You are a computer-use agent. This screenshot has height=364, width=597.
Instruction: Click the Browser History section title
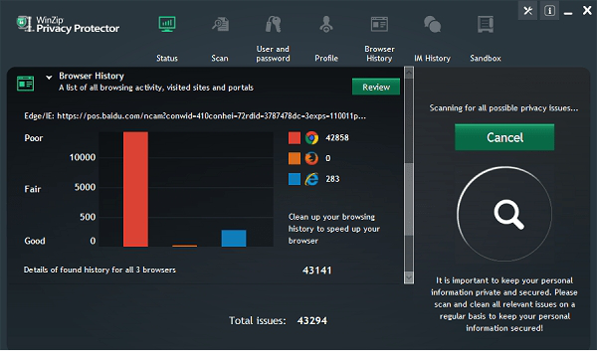click(x=92, y=76)
